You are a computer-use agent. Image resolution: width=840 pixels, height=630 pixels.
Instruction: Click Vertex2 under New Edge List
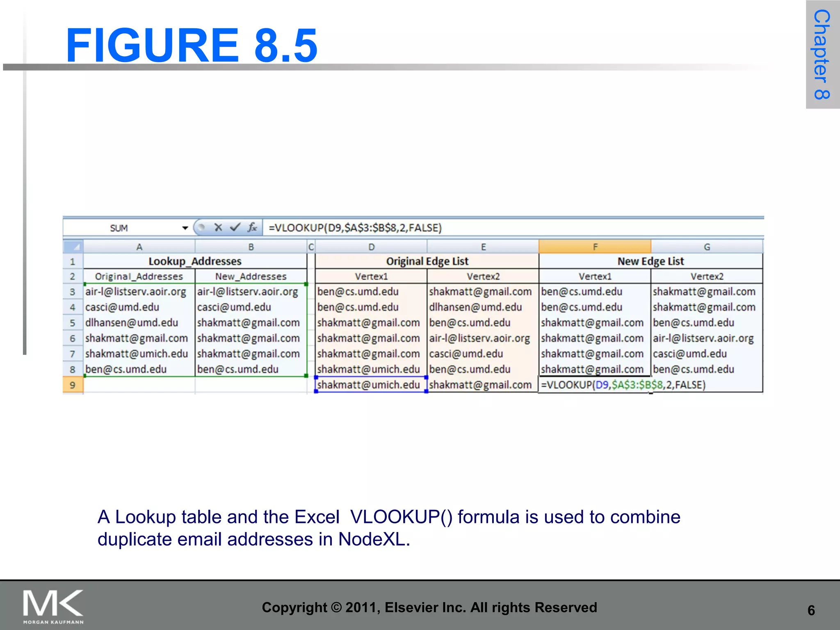[x=707, y=276]
